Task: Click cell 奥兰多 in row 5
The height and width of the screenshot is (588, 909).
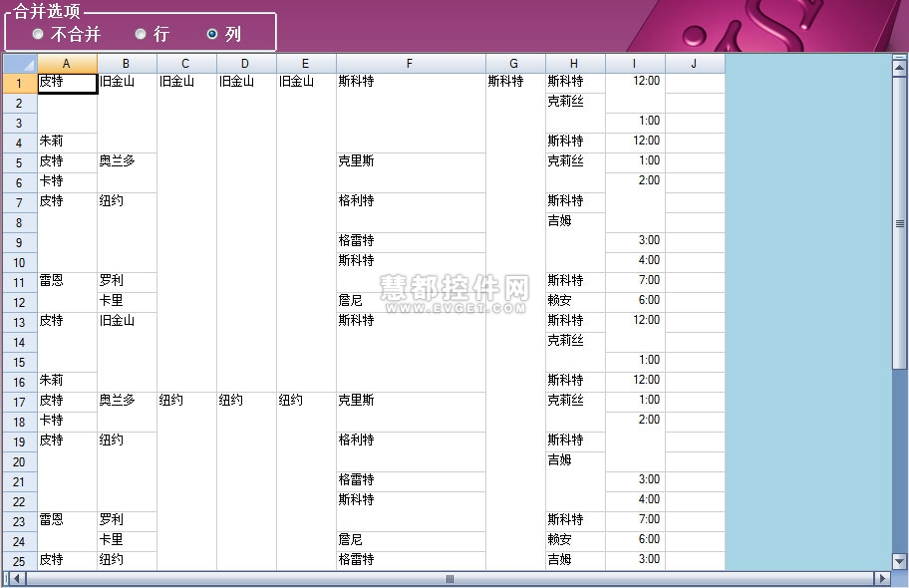Action: coord(127,172)
